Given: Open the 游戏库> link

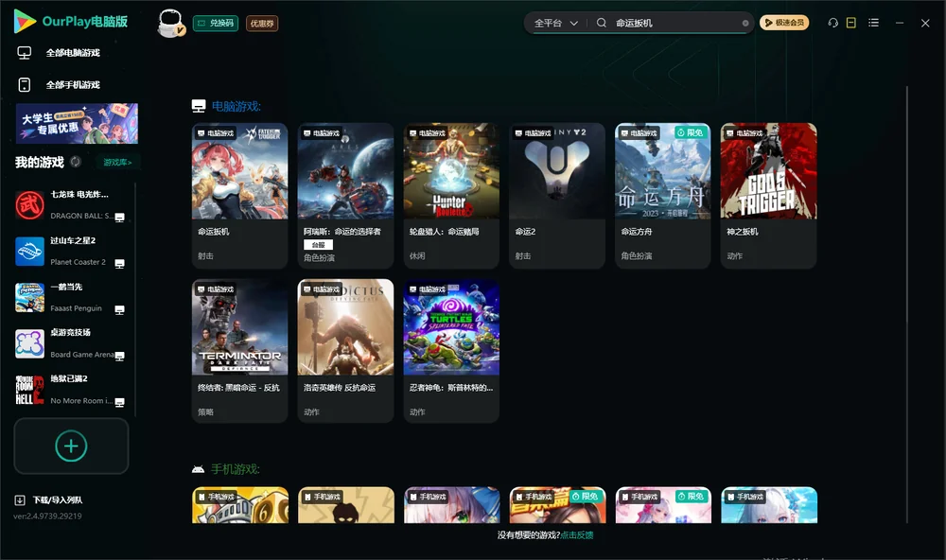Looking at the screenshot, I should [x=117, y=163].
